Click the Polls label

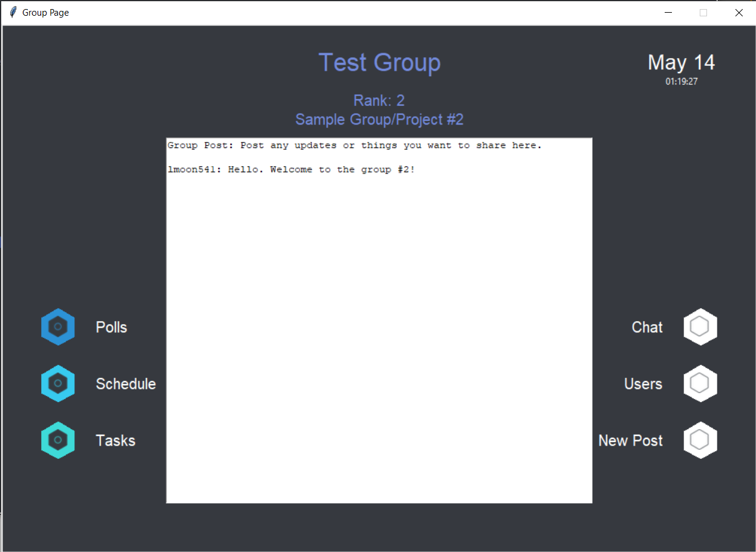tap(111, 327)
